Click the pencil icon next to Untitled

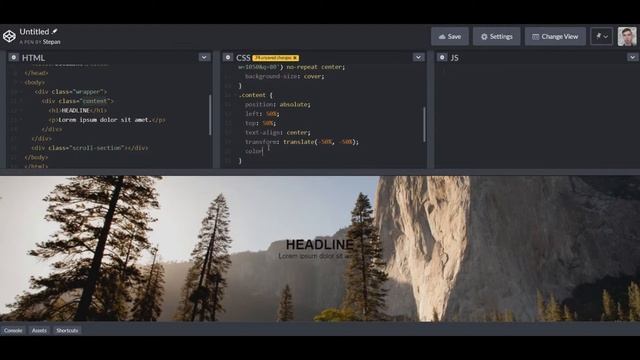55,31
